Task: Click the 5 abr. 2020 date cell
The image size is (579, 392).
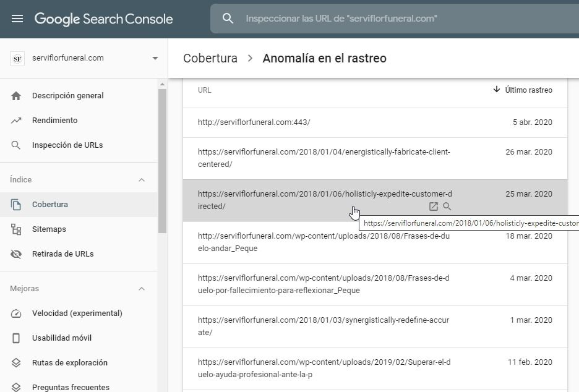Action: [x=532, y=122]
